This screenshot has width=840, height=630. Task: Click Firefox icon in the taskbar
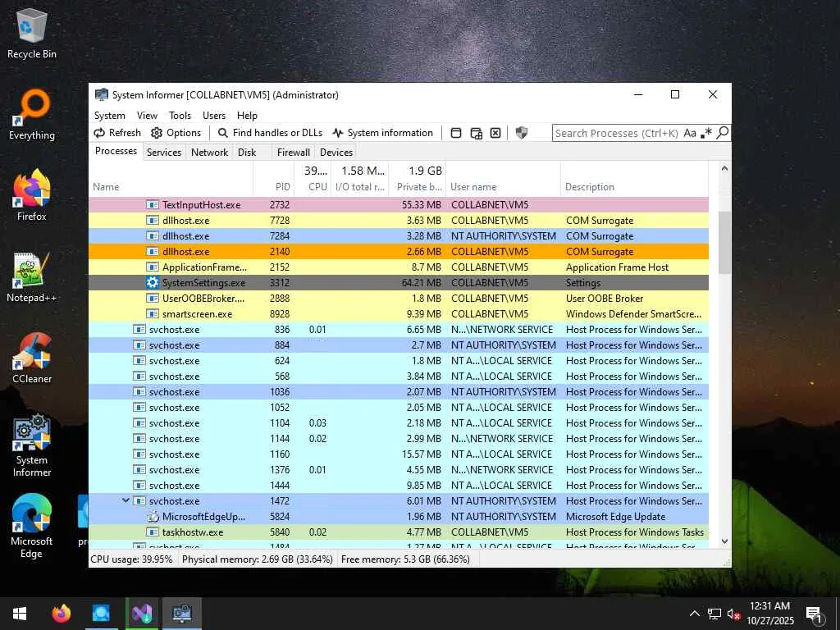[x=61, y=614]
